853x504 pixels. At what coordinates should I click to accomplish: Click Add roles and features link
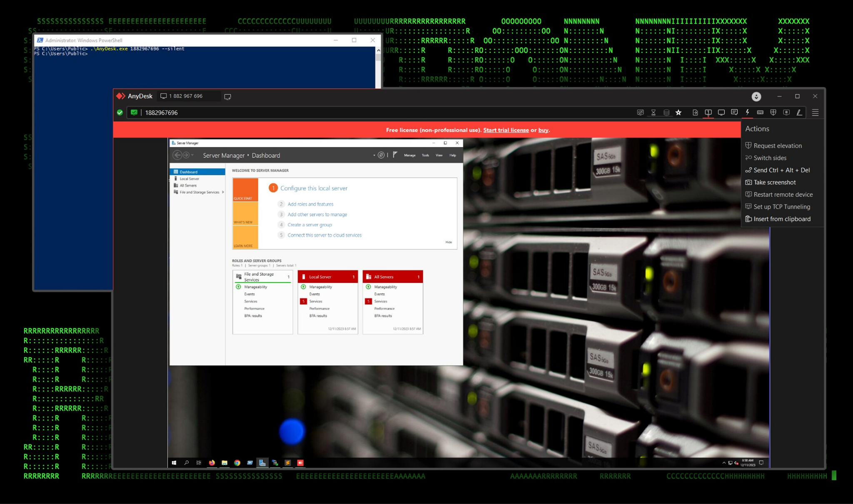pyautogui.click(x=310, y=204)
